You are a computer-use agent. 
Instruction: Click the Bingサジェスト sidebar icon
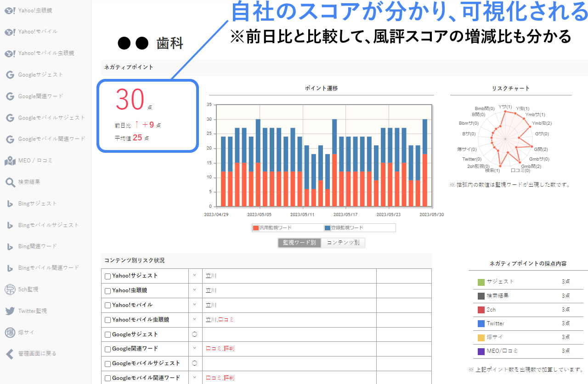(10, 204)
